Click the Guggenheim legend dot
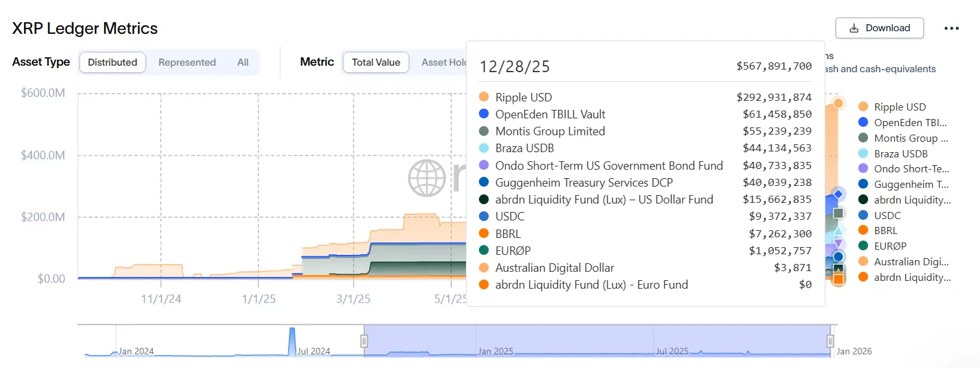Image resolution: width=980 pixels, height=368 pixels. coord(864,184)
